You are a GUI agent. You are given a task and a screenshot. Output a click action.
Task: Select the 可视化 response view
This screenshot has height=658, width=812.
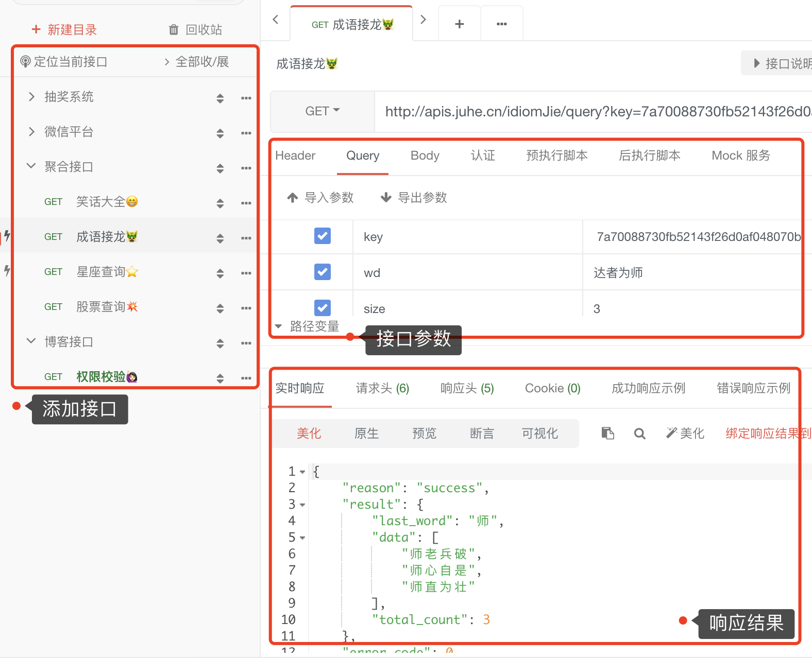pos(540,434)
